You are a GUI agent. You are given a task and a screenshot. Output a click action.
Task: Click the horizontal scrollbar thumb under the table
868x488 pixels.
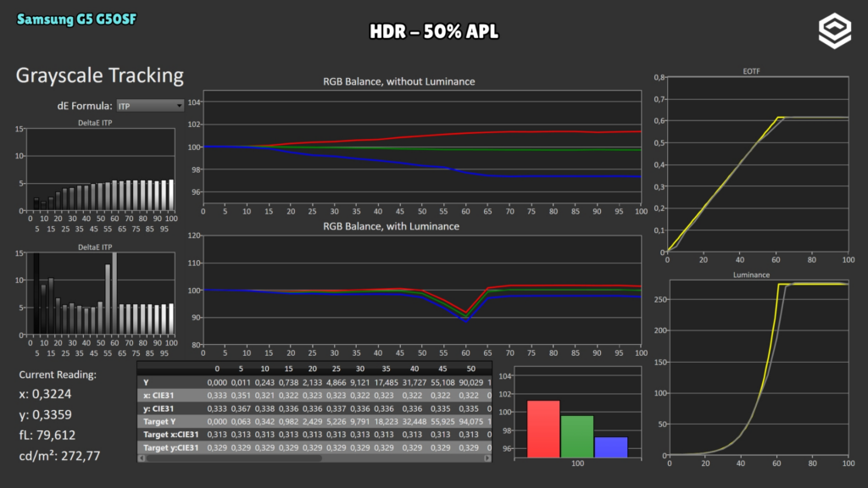tap(235, 458)
